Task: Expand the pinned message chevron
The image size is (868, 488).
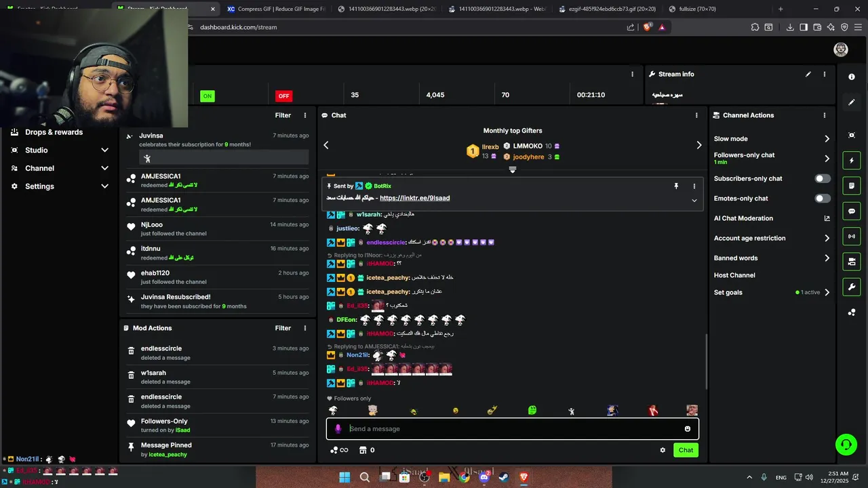Action: coord(694,201)
